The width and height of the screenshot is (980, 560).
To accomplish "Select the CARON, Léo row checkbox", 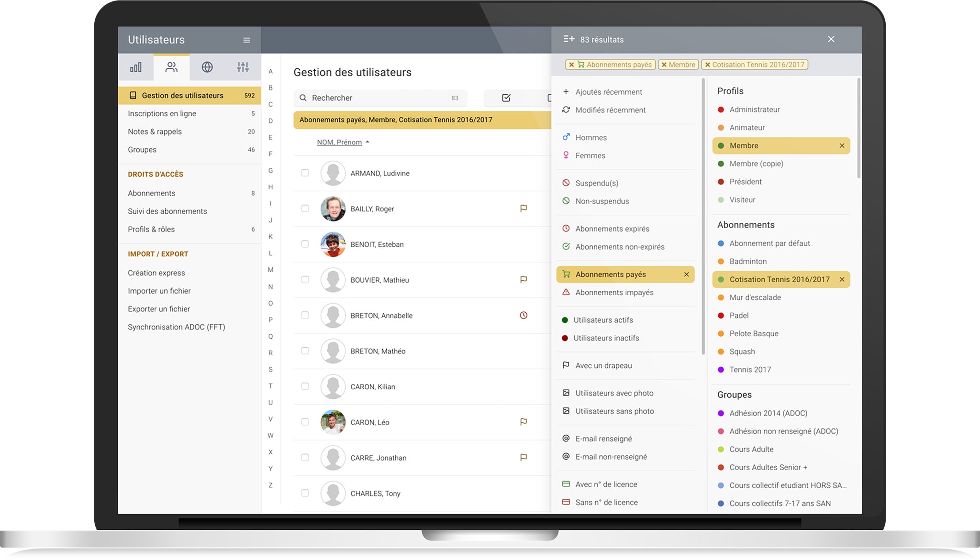I will 305,422.
